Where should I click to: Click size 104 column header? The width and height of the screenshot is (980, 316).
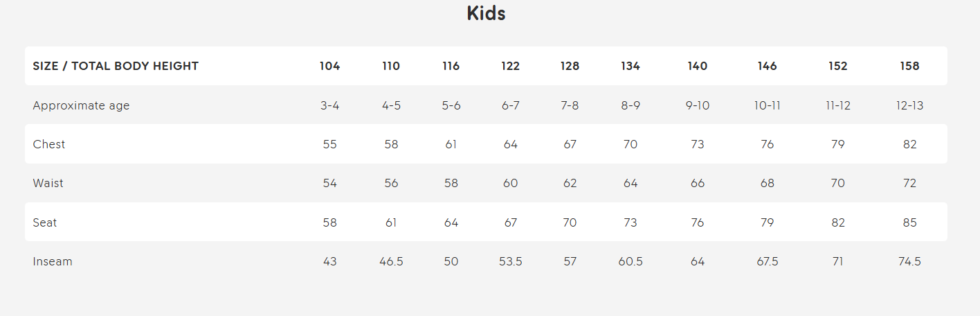(x=329, y=67)
